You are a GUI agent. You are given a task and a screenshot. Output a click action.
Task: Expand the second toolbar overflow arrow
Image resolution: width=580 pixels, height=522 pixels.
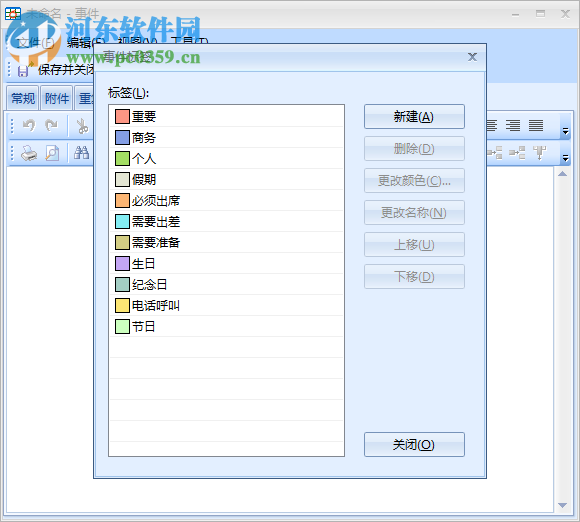pyautogui.click(x=565, y=158)
